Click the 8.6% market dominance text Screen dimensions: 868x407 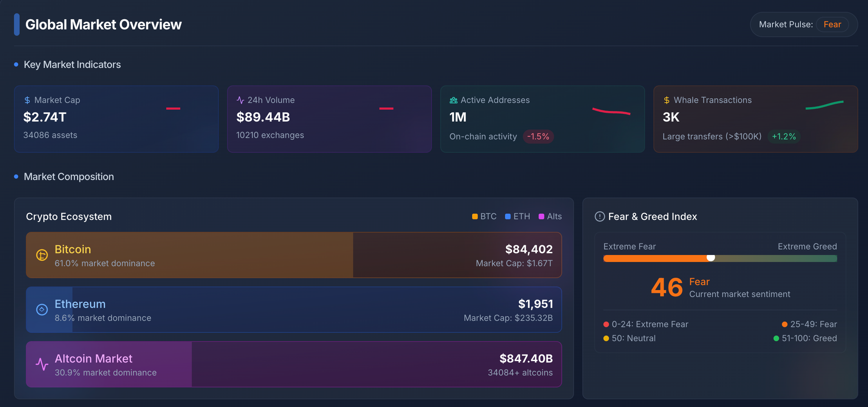click(x=103, y=318)
